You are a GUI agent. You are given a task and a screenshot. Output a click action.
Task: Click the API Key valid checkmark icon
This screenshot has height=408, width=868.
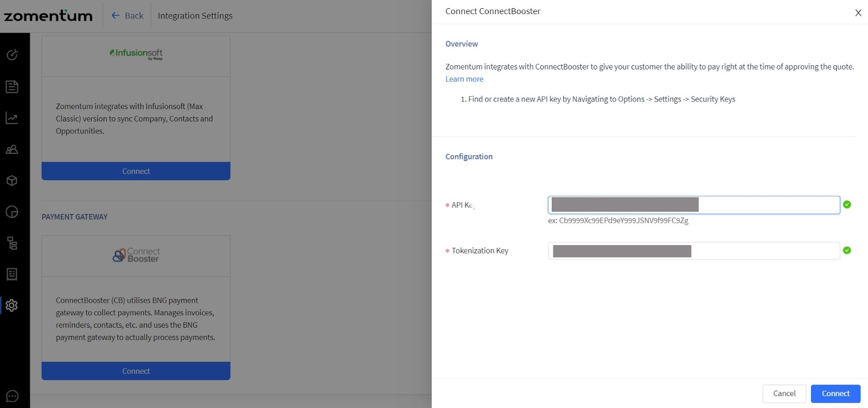(x=847, y=205)
